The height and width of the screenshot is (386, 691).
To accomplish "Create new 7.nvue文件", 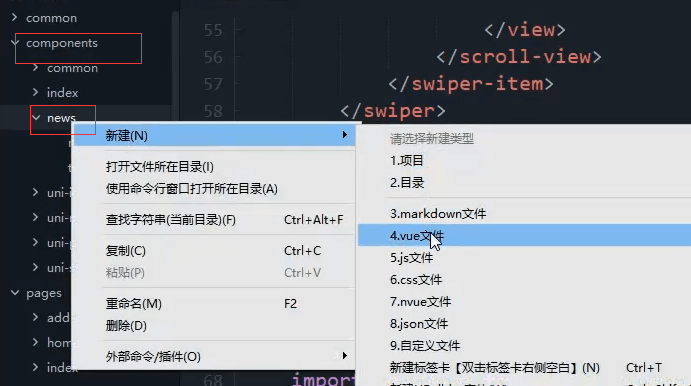I will [x=420, y=302].
